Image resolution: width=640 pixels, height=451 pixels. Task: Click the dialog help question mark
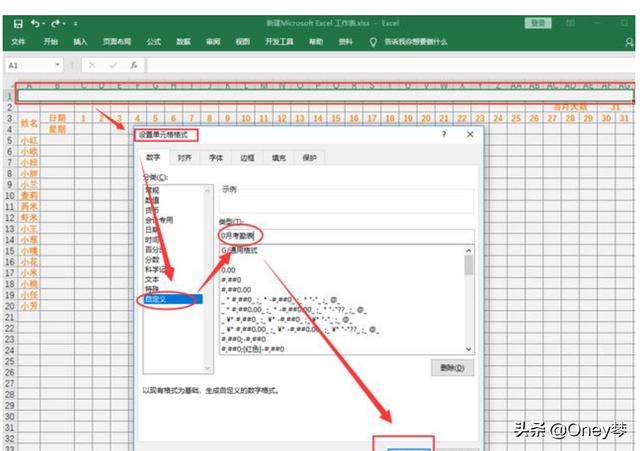tap(443, 133)
